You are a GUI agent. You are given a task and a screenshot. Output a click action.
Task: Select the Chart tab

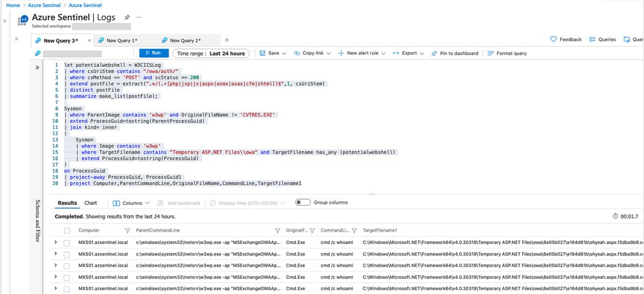91,203
